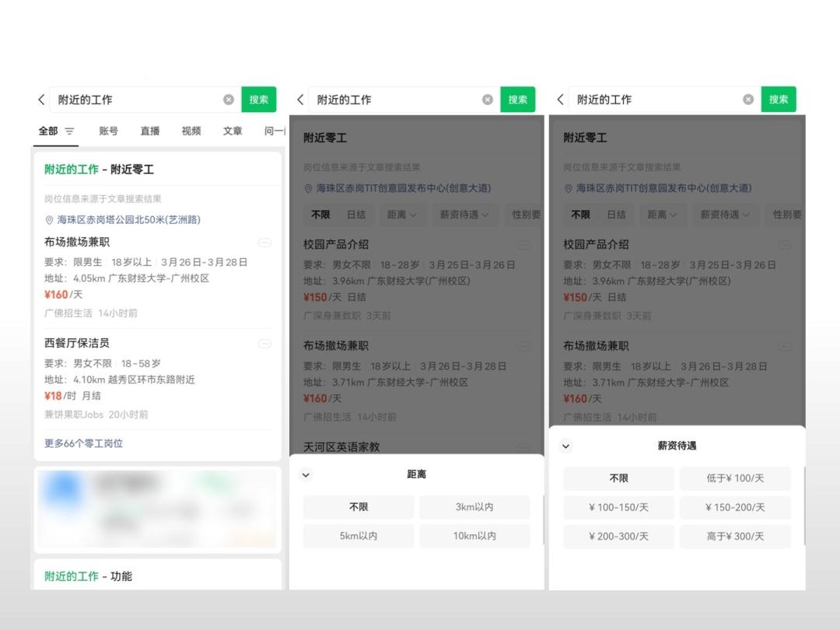Collapse the 距离 bottom sheet with chevron

pyautogui.click(x=306, y=474)
